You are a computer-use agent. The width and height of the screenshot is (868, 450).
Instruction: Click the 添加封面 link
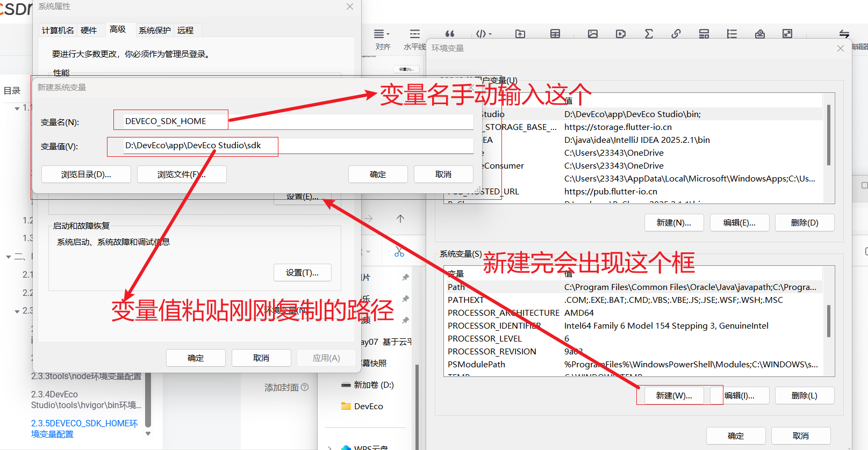[281, 387]
